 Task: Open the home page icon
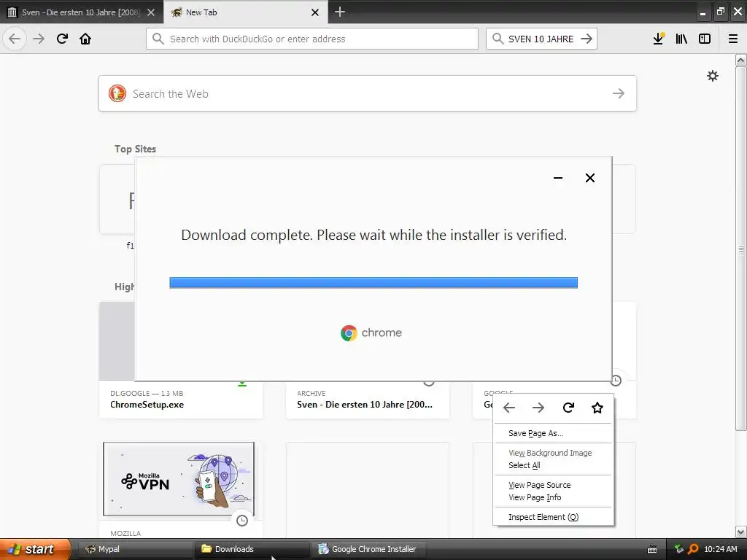tap(85, 39)
